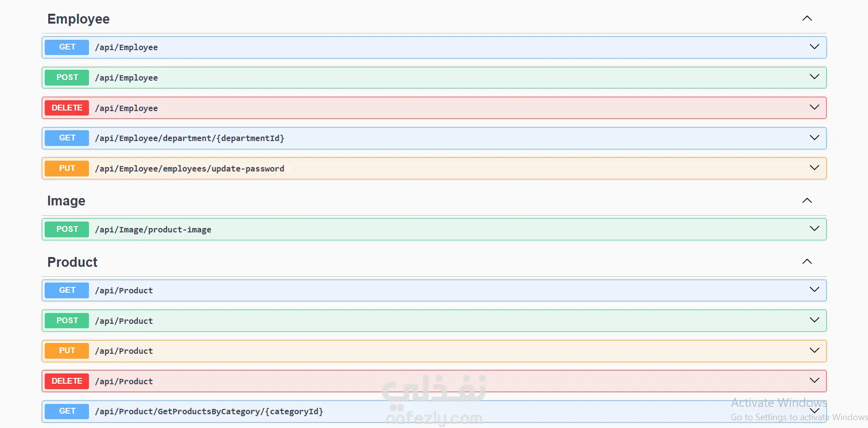Open the Employee section heading
Viewport: 868px width, 428px height.
click(79, 19)
